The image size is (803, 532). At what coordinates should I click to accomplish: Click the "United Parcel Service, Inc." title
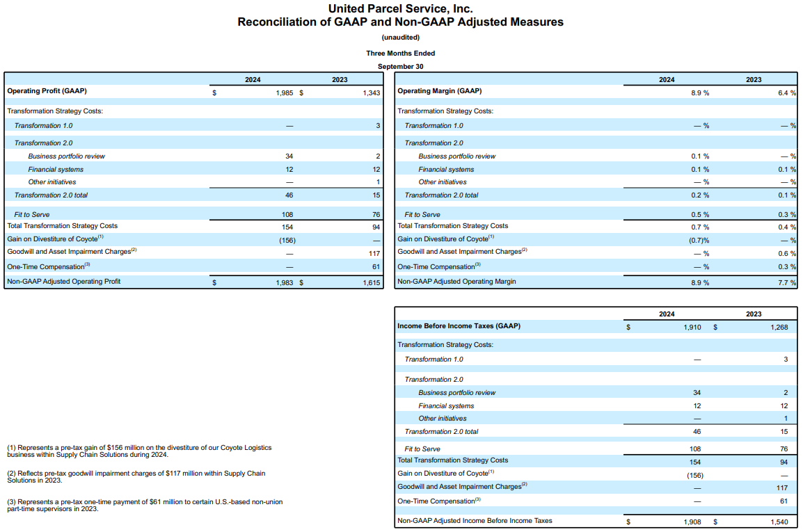coord(400,9)
